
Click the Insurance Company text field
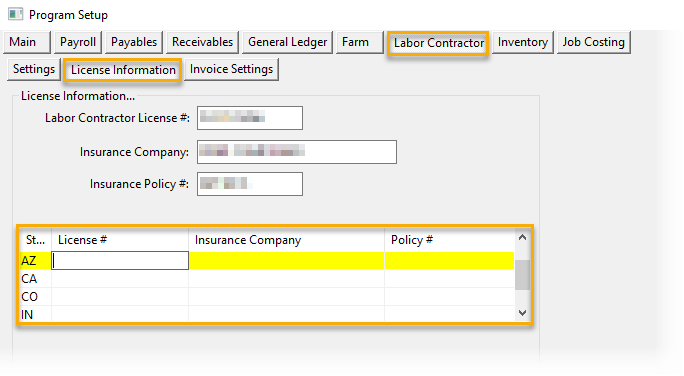[297, 152]
